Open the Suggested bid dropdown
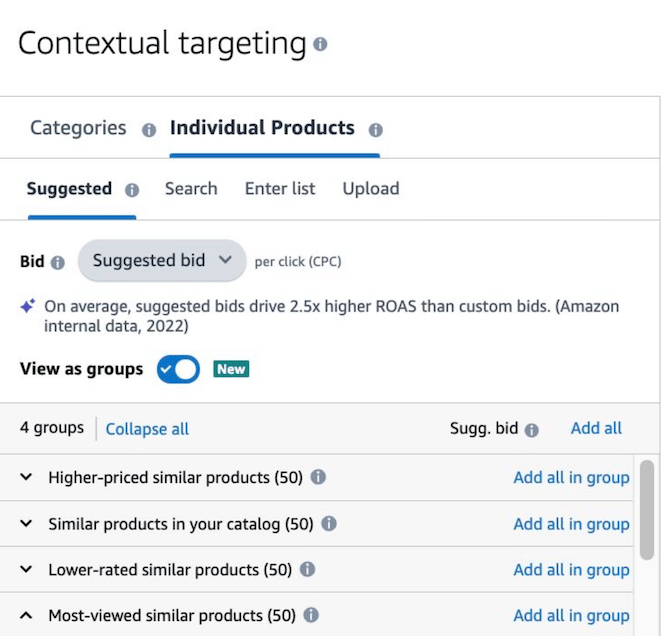 (162, 261)
